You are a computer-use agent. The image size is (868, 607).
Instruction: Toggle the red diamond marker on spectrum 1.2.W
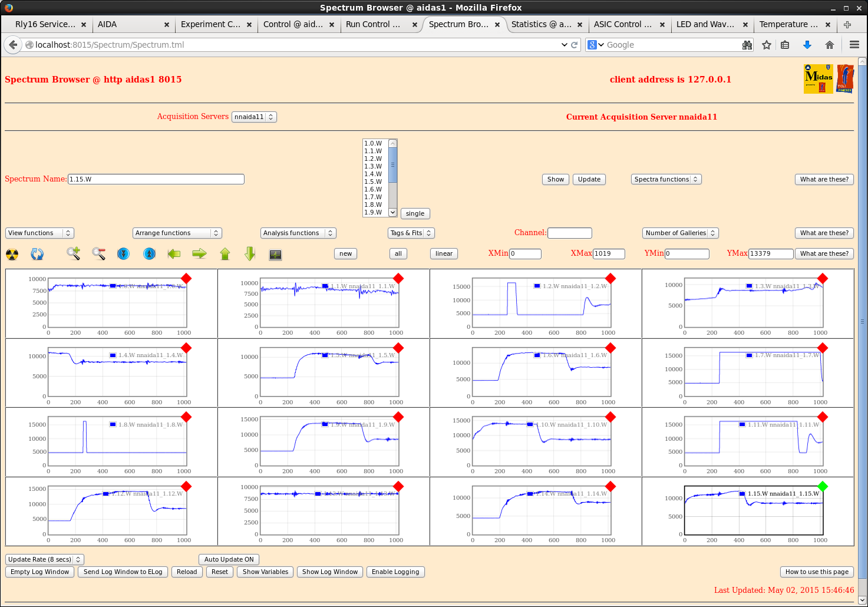(610, 278)
